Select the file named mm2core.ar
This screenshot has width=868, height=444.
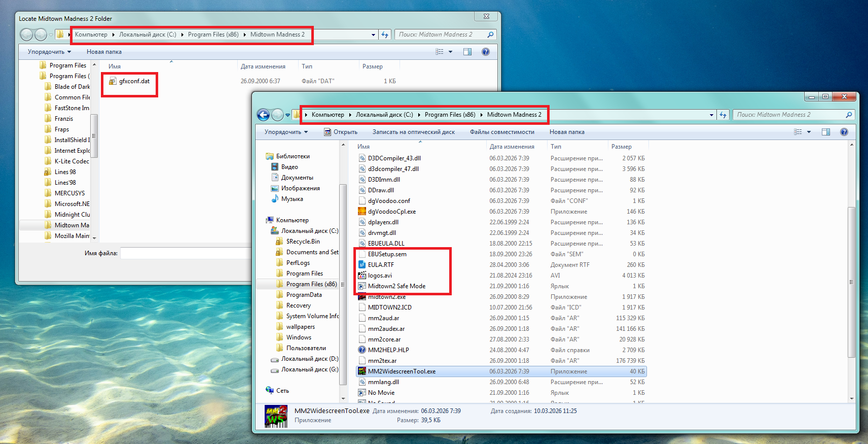(x=384, y=339)
